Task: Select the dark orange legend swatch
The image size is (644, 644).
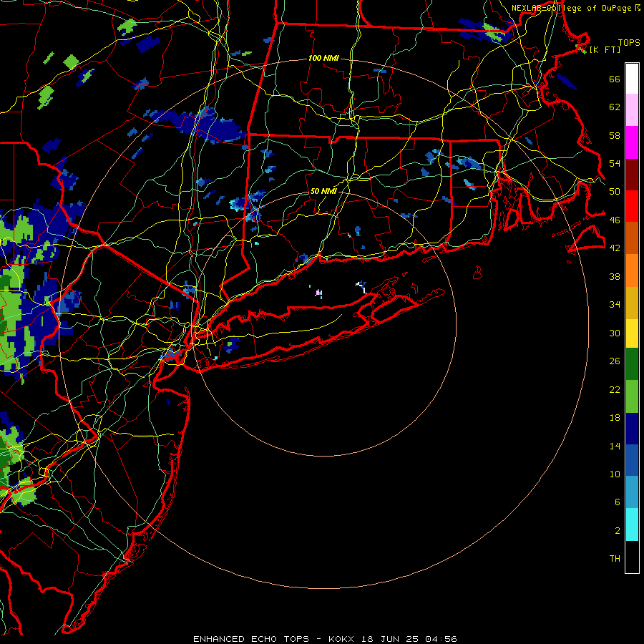Action: (x=632, y=238)
